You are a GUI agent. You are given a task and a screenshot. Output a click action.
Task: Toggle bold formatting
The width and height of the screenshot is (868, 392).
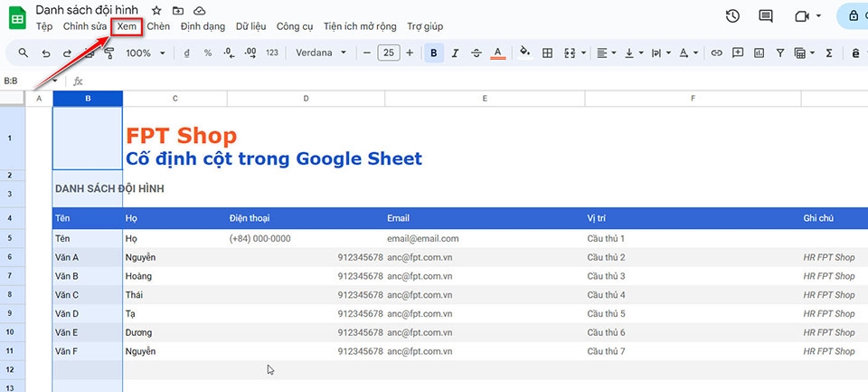pyautogui.click(x=434, y=53)
